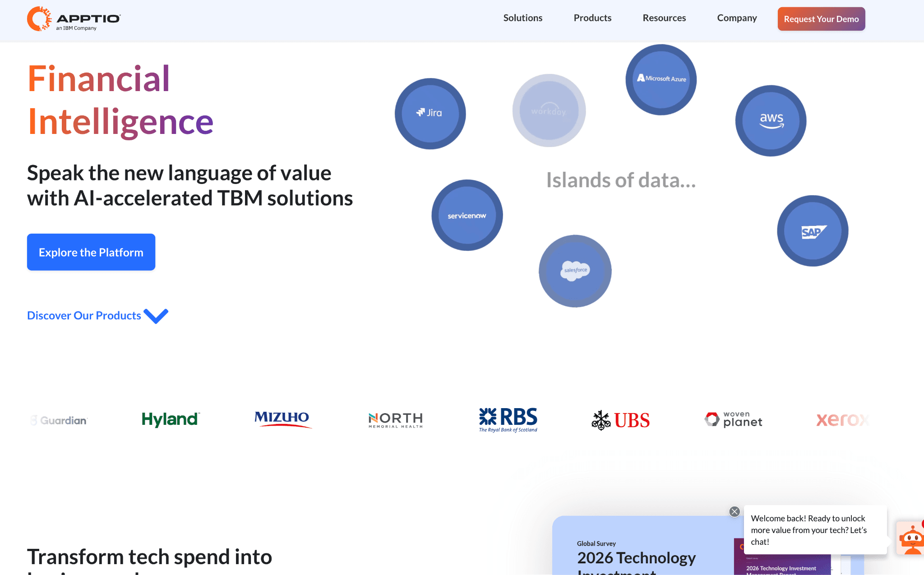Click the Guardian customer logo
Viewport: 924px width, 575px height.
click(x=59, y=420)
